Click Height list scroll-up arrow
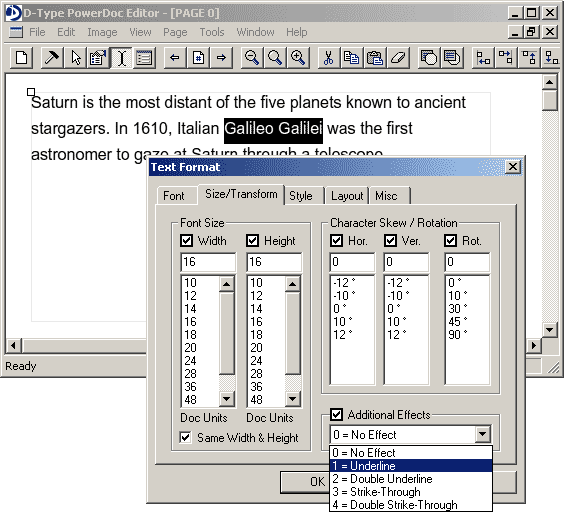The image size is (564, 514). pos(292,284)
